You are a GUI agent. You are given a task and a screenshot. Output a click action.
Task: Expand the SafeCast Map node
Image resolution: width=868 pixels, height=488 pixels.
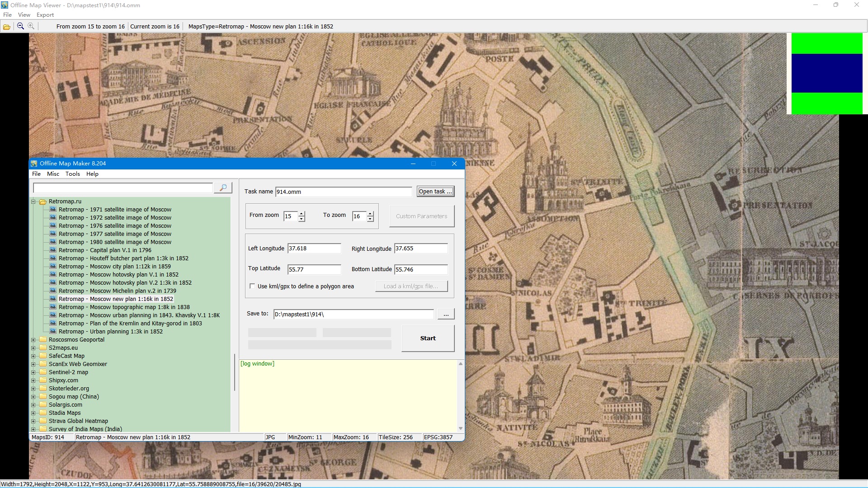coord(33,356)
